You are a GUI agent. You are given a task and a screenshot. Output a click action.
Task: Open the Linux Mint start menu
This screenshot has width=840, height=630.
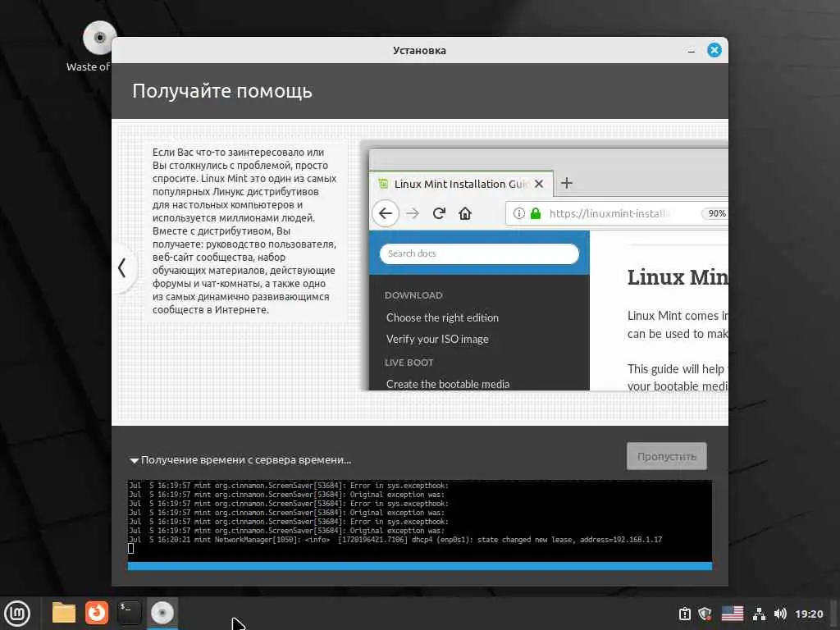pyautogui.click(x=17, y=613)
